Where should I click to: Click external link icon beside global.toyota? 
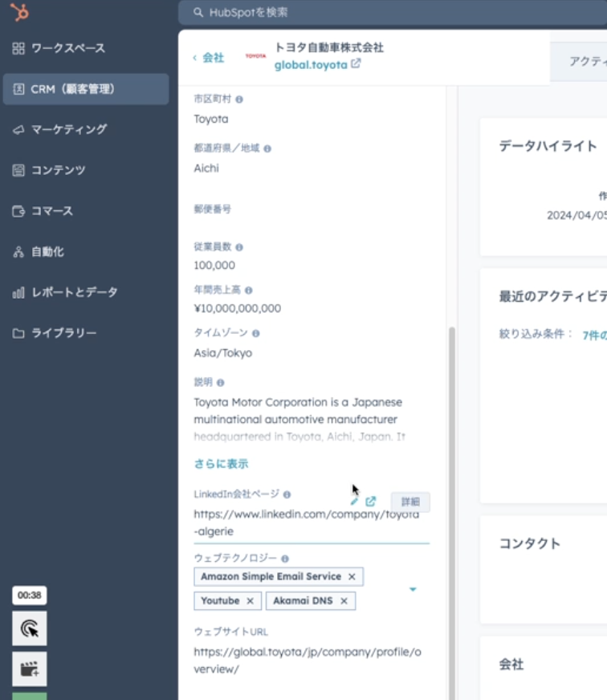[356, 64]
